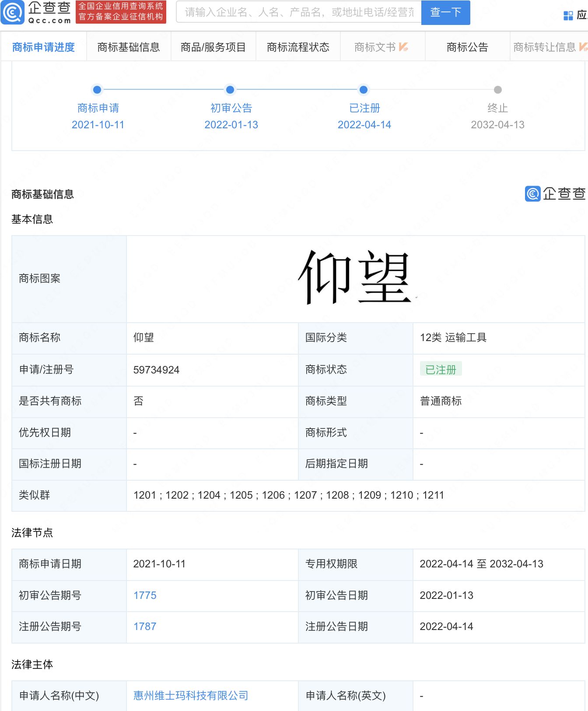Open the 商标转让信息 tab
Screen dimensions: 588x711
coord(549,47)
